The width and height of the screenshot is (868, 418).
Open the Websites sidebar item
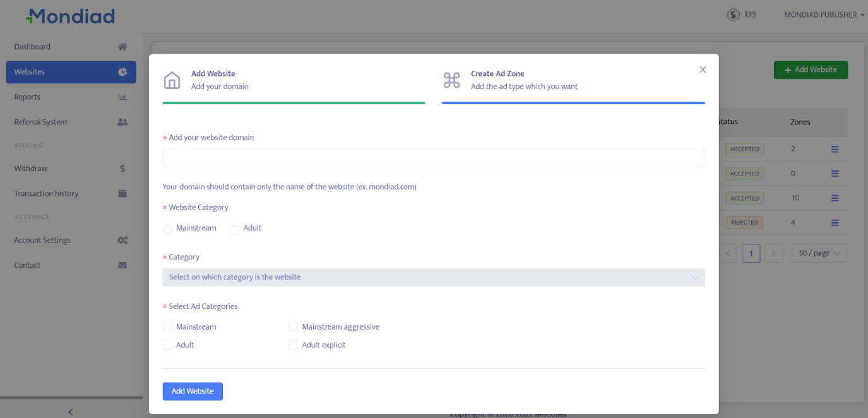pos(71,72)
